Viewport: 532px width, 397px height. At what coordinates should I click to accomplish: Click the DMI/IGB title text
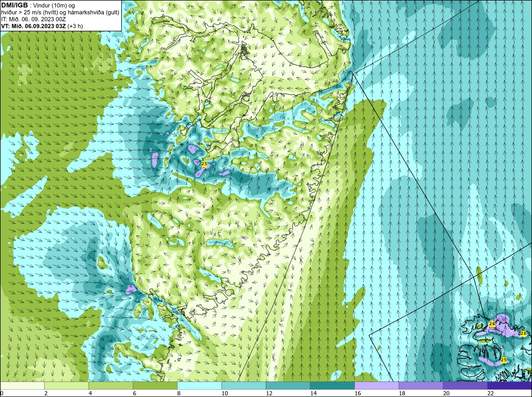click(x=14, y=5)
